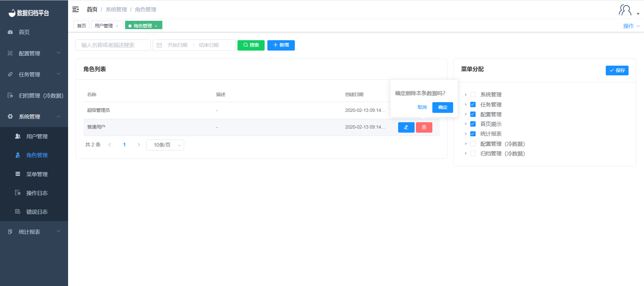644x286 pixels.
Task: Click the 新增 button
Action: tap(281, 45)
